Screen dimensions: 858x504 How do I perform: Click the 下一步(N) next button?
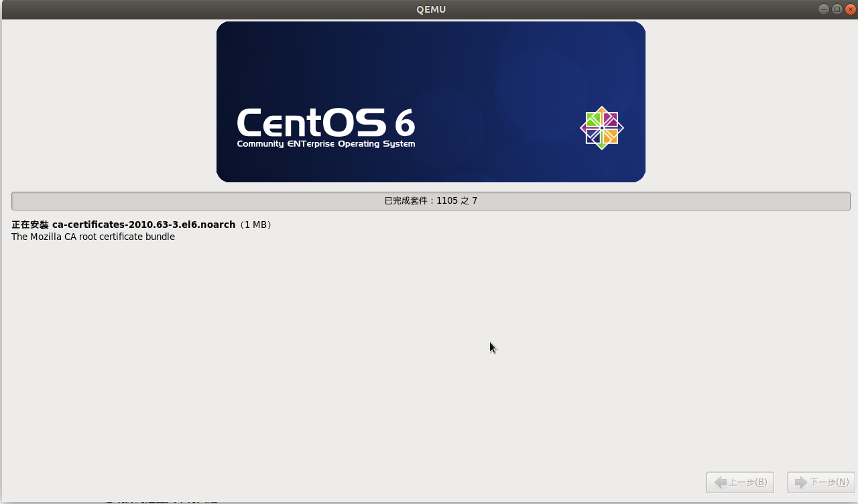coord(821,483)
